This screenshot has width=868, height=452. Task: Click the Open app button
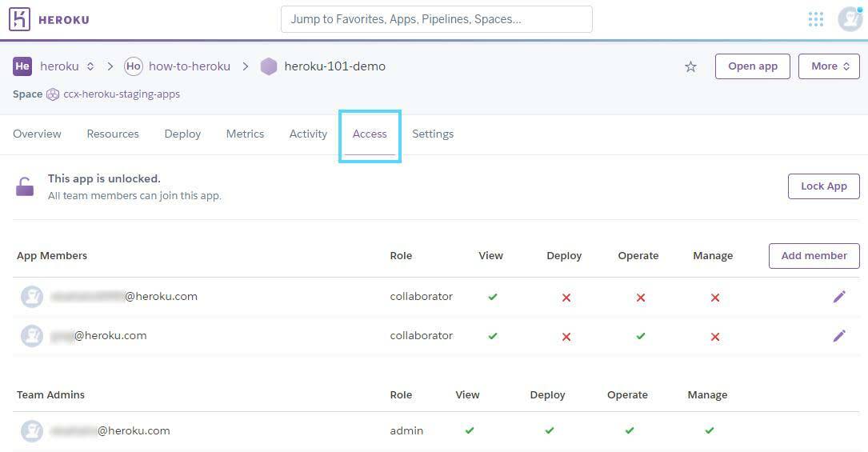click(x=752, y=66)
